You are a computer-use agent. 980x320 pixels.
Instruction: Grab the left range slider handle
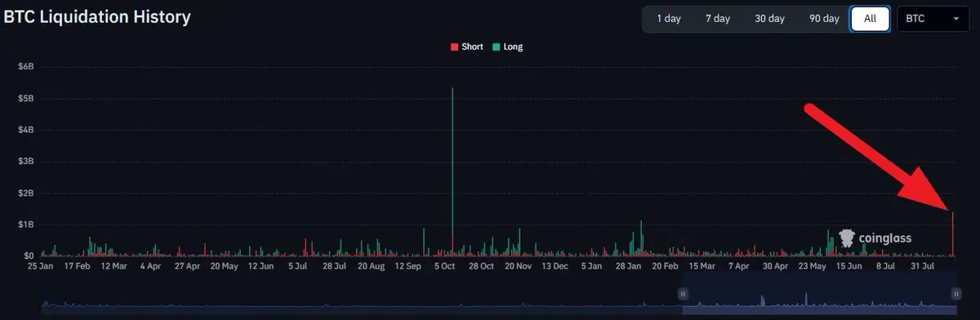[684, 293]
